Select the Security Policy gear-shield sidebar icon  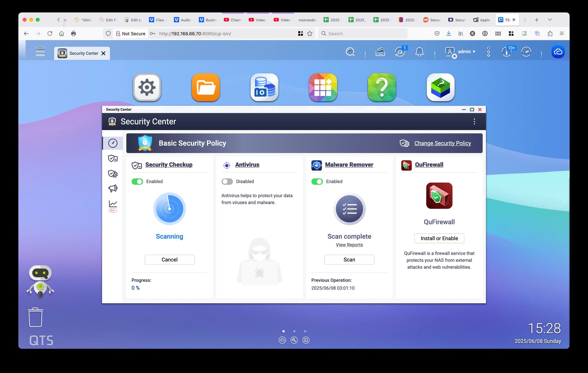(113, 174)
